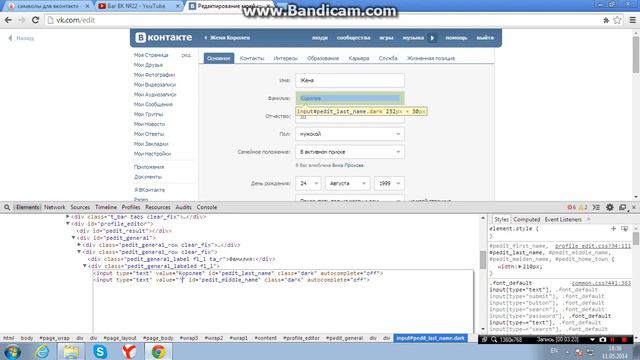The width and height of the screenshot is (640, 360).
Task: Click the play arrow next to музыка
Action: coord(432,38)
